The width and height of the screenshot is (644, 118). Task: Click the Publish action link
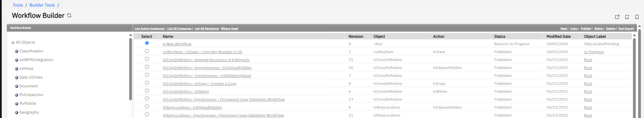(x=586, y=29)
